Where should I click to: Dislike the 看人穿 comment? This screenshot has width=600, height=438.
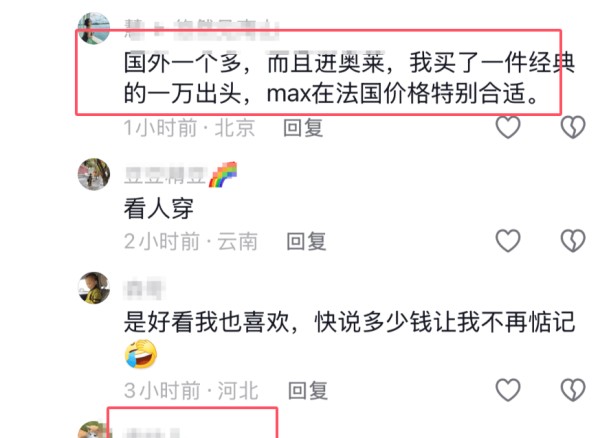coord(573,241)
